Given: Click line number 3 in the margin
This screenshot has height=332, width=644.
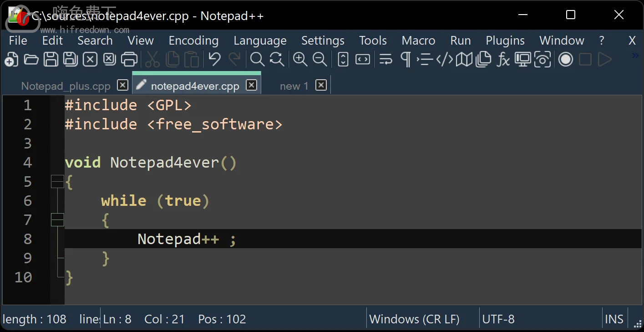Looking at the screenshot, I should pyautogui.click(x=27, y=143).
